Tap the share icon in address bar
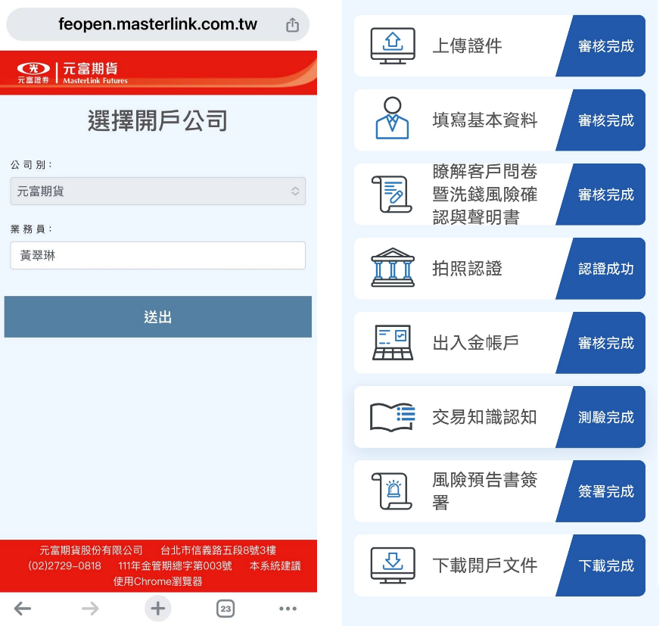Screen dimensions: 672x626 pyautogui.click(x=292, y=24)
